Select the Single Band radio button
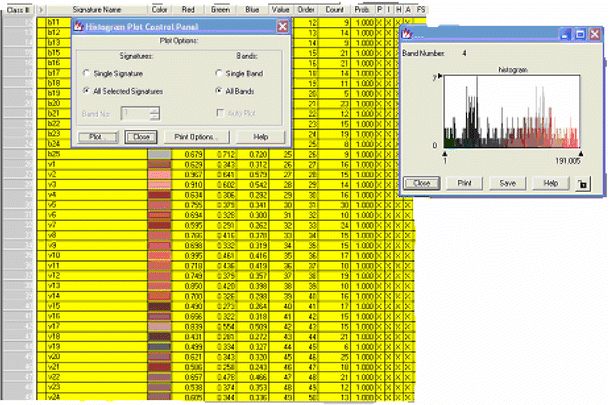This screenshot has width=609, height=405. tap(219, 74)
